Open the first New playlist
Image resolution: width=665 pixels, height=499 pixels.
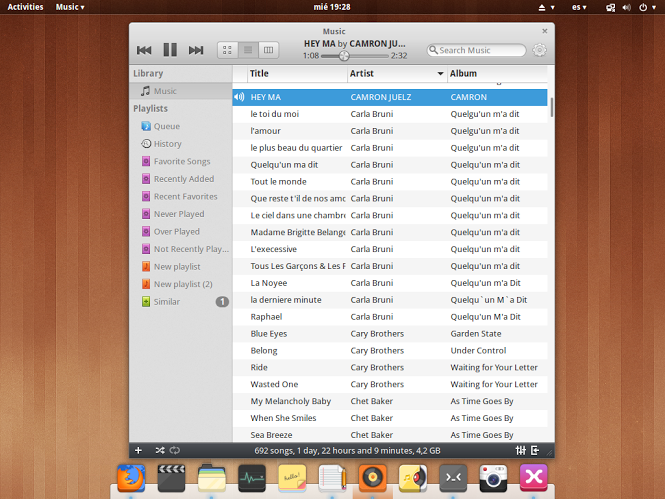(181, 267)
